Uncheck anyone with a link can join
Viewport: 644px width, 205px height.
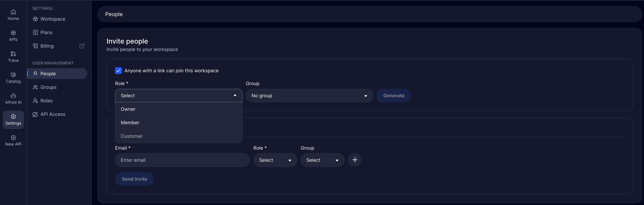tap(118, 71)
